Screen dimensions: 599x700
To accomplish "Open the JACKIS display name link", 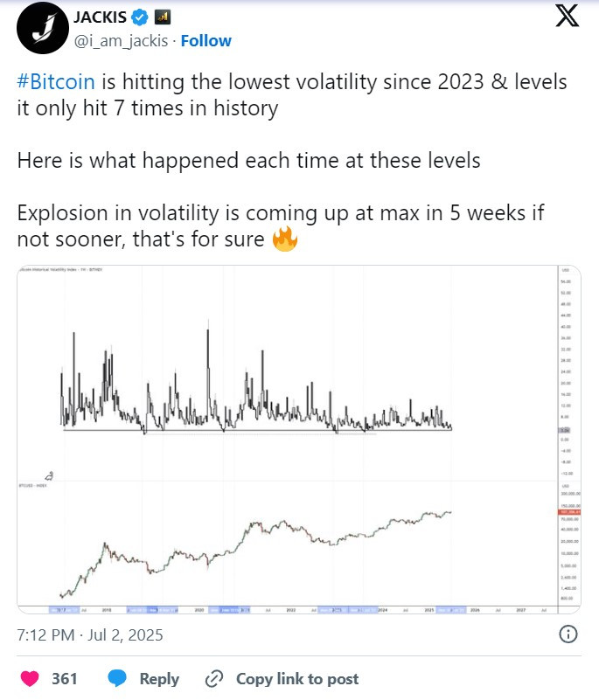I will (x=100, y=17).
